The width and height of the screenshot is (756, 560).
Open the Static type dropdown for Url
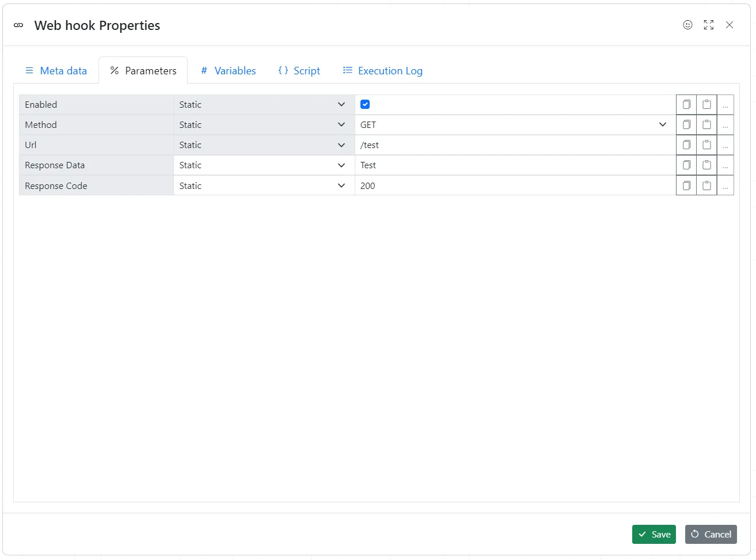(341, 145)
